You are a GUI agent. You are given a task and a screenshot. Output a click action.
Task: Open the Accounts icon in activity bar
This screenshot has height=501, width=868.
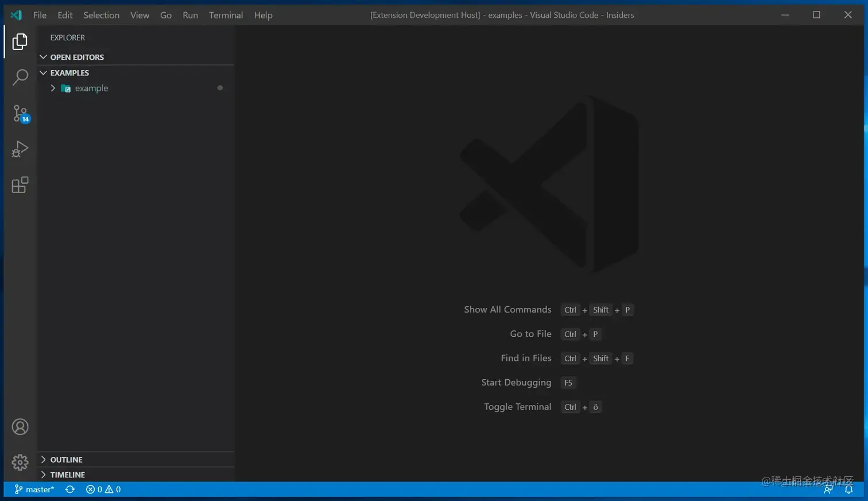(x=20, y=427)
